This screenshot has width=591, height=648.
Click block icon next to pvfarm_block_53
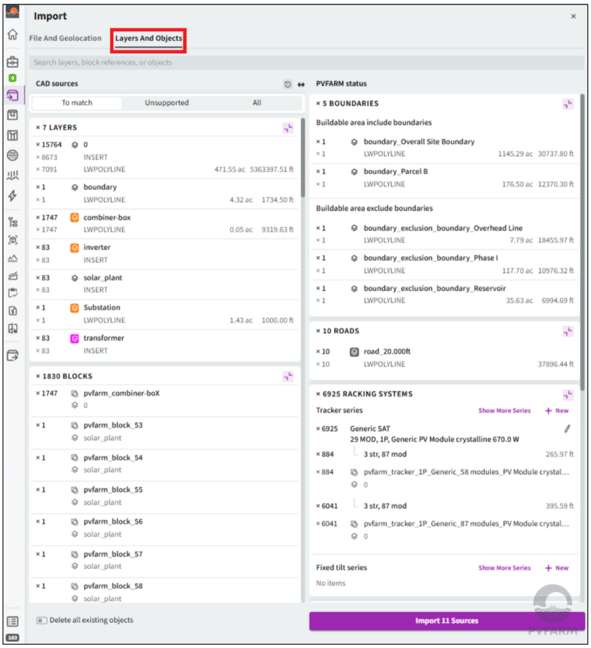point(74,425)
